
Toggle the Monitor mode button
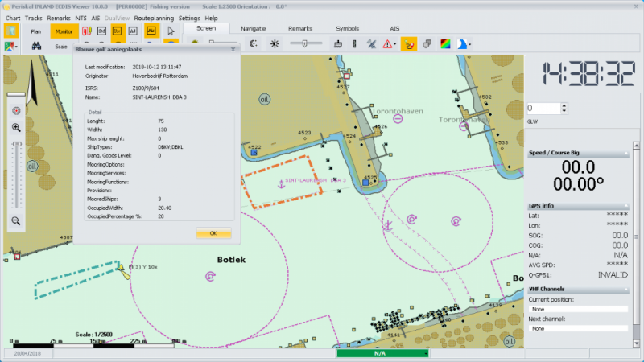pos(63,31)
